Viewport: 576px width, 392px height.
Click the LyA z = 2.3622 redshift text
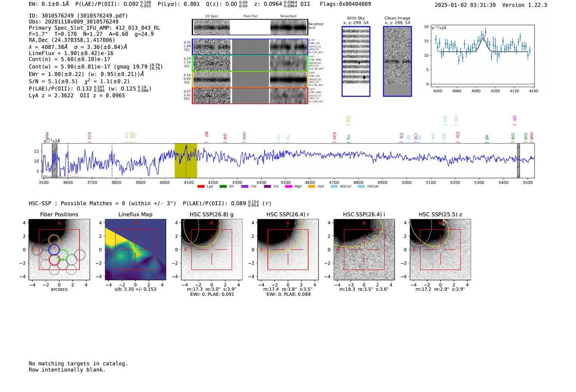coord(51,95)
